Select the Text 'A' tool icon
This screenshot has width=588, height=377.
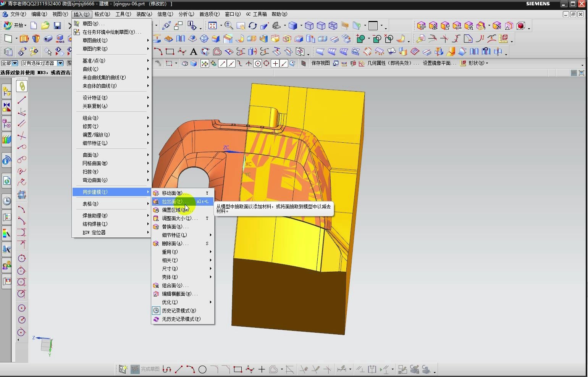tap(194, 52)
